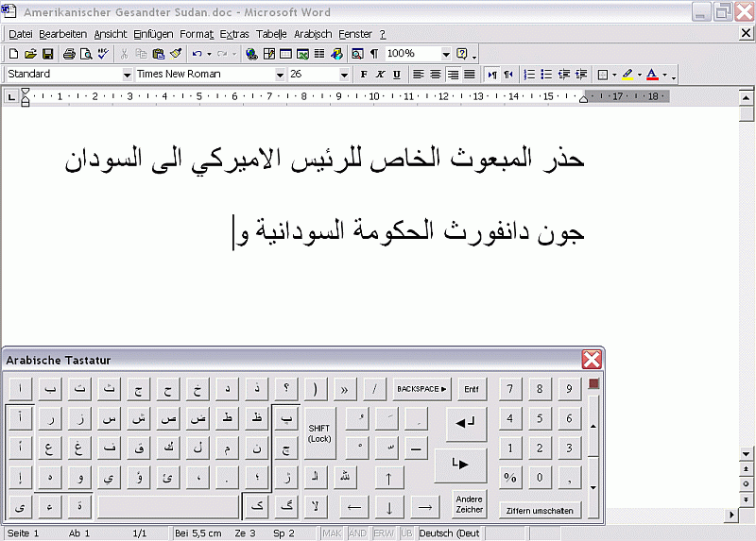Image resolution: width=756 pixels, height=541 pixels.
Task: Open Word help icon
Action: (461, 54)
